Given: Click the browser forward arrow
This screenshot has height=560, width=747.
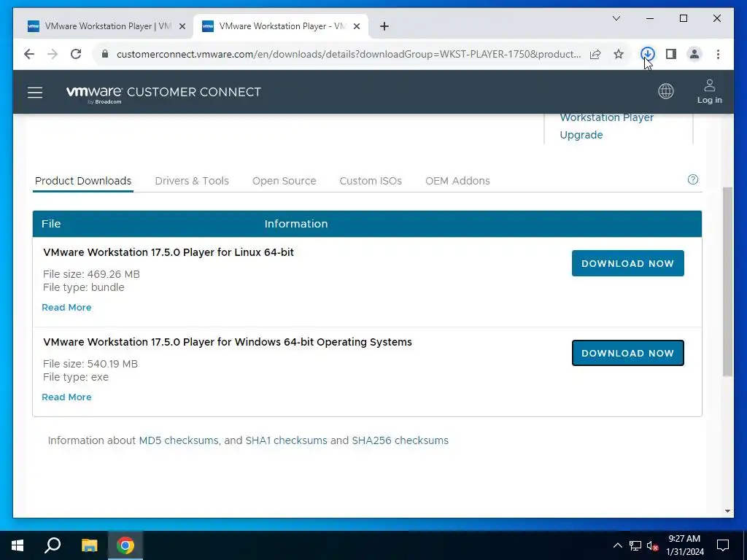Looking at the screenshot, I should (x=53, y=54).
